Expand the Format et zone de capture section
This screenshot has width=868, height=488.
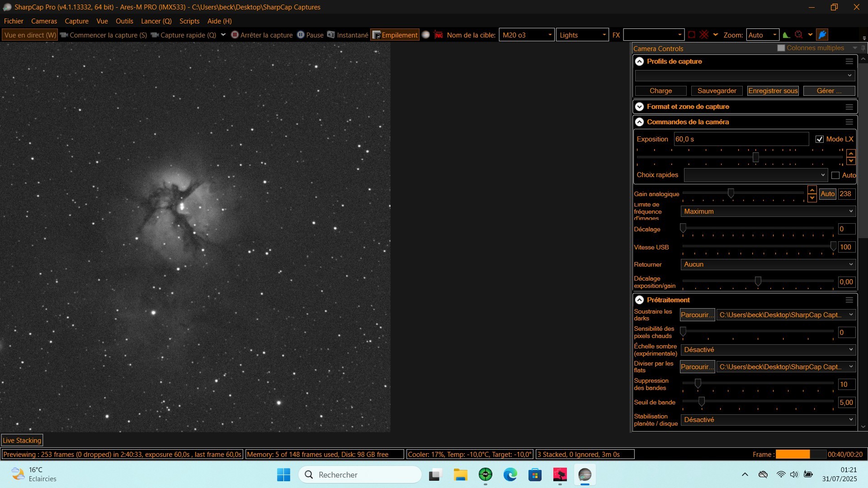[639, 107]
